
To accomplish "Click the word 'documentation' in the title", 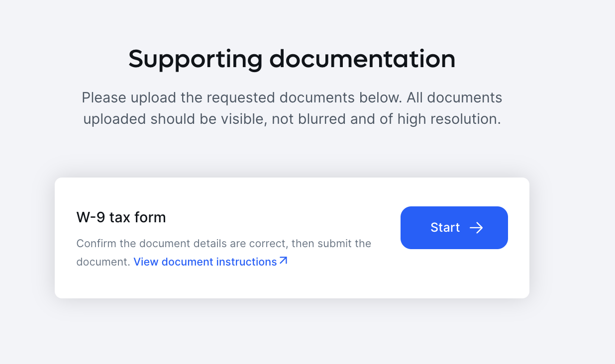I will click(x=362, y=59).
